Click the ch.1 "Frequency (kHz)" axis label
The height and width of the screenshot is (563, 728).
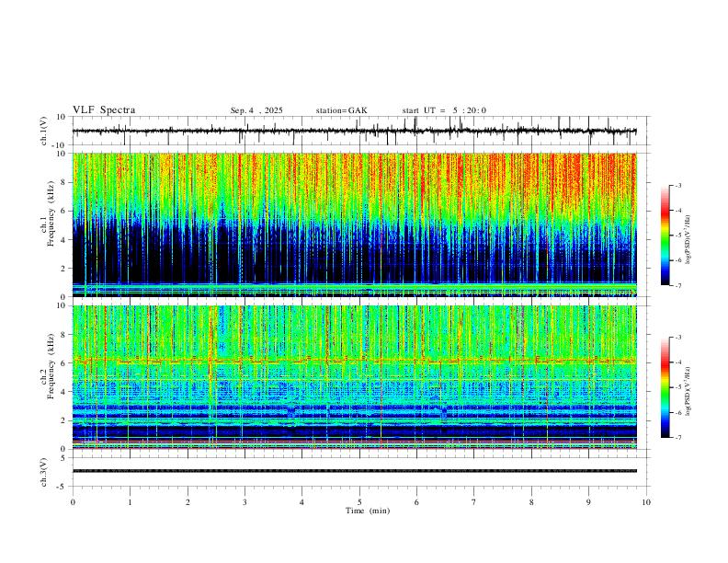(x=51, y=212)
